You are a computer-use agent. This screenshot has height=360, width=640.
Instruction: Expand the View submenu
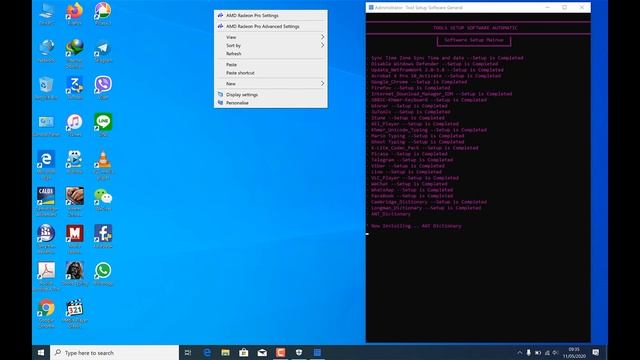271,37
